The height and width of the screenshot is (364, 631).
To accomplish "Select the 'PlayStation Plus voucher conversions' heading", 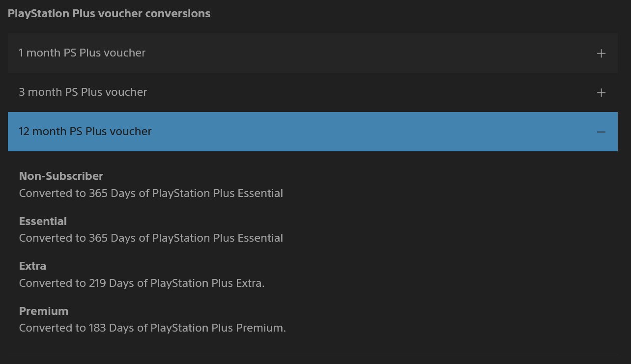I will (x=109, y=14).
